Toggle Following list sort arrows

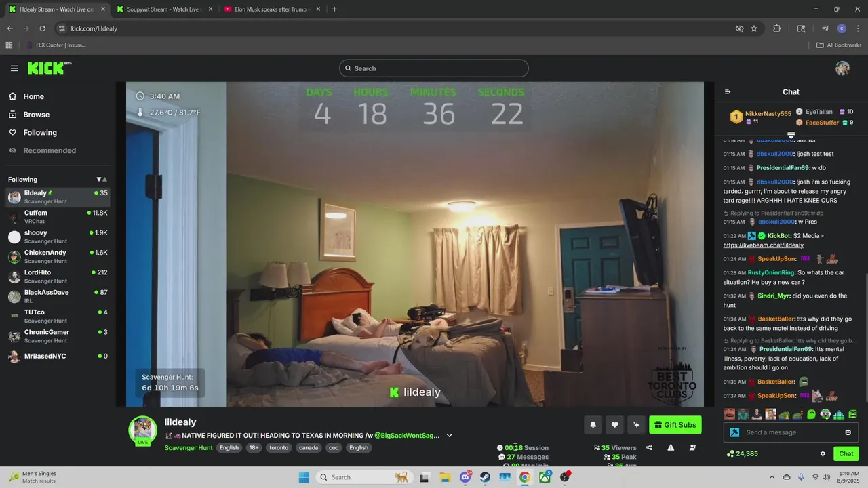[x=102, y=180]
